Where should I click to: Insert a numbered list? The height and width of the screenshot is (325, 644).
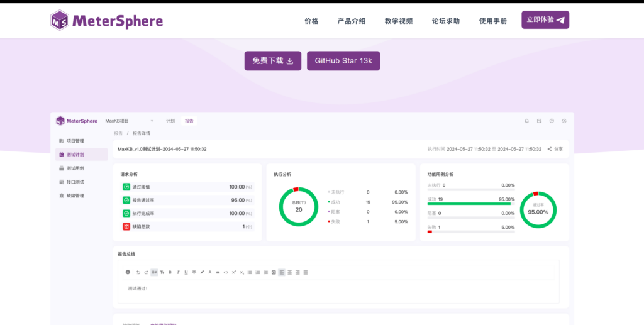coord(257,272)
